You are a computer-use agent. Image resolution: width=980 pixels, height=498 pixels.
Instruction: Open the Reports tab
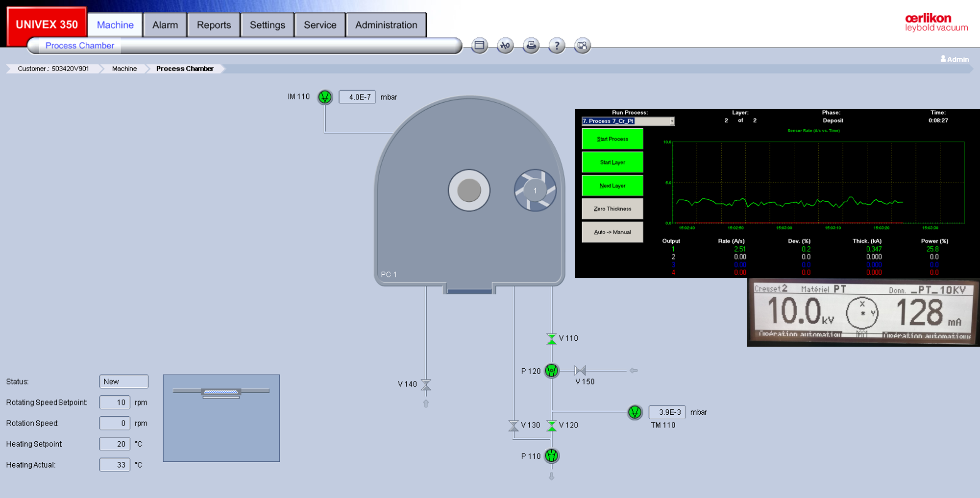[x=214, y=25]
